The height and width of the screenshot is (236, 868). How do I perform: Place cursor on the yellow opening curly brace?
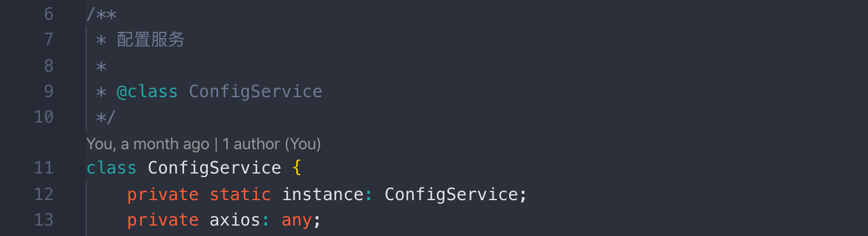tap(297, 168)
